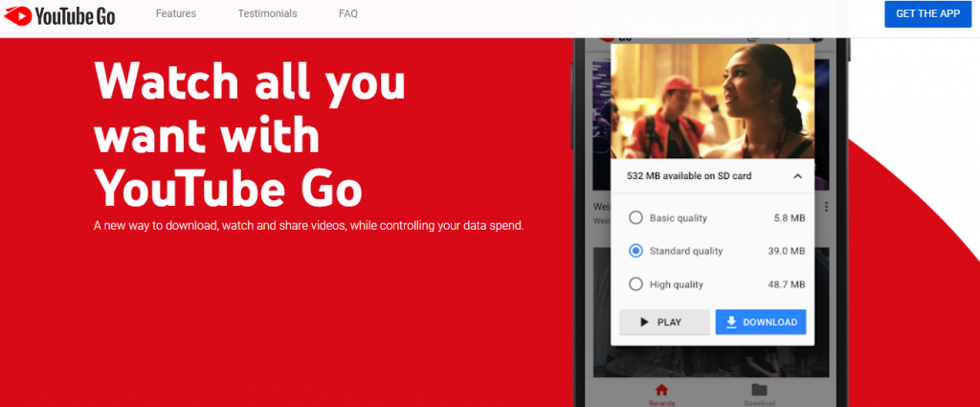The height and width of the screenshot is (407, 980).
Task: Click the "5.8 MB" size value
Action: coord(790,218)
